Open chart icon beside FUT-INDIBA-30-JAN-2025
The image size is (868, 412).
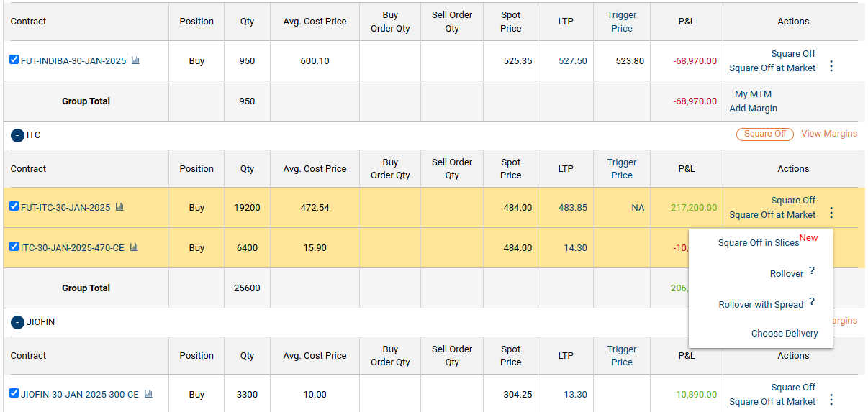pos(135,60)
